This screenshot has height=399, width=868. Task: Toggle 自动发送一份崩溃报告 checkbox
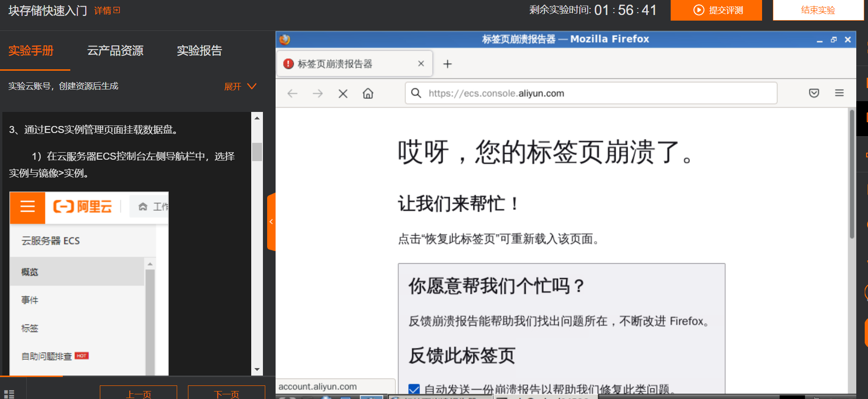[414, 389]
